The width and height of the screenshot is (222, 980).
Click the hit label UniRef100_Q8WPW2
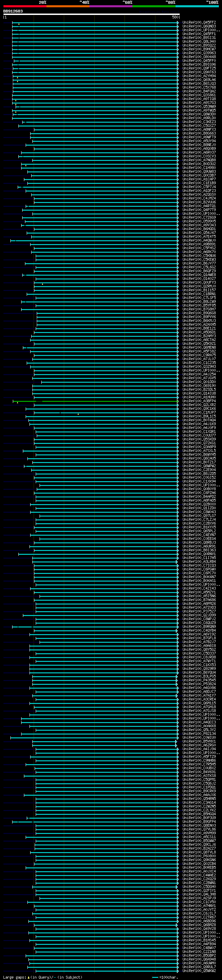(199, 466)
